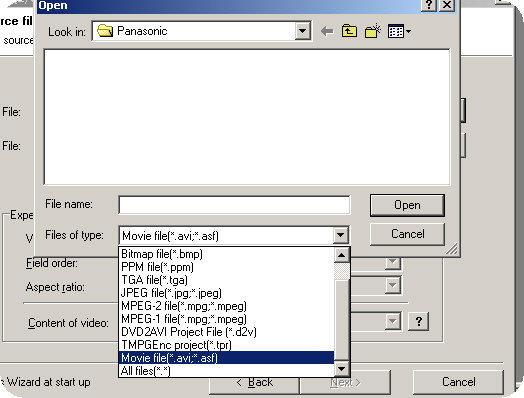
Task: Click the file type list scroll down arrow
Action: click(342, 369)
